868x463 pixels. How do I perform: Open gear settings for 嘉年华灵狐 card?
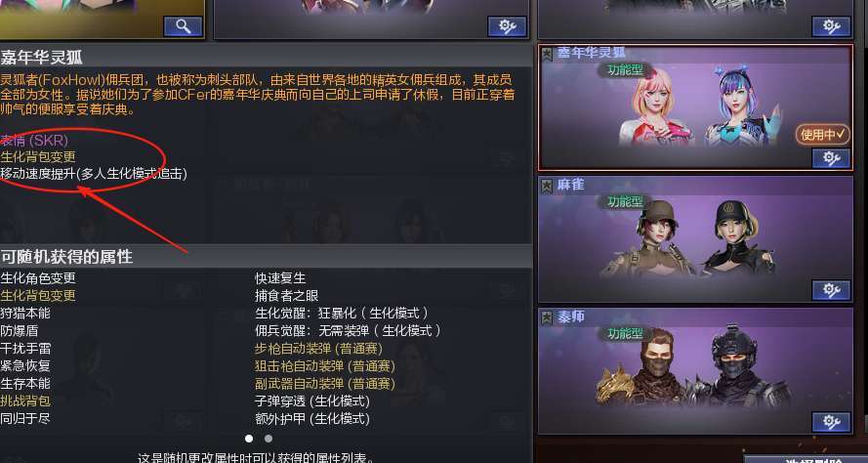point(831,158)
